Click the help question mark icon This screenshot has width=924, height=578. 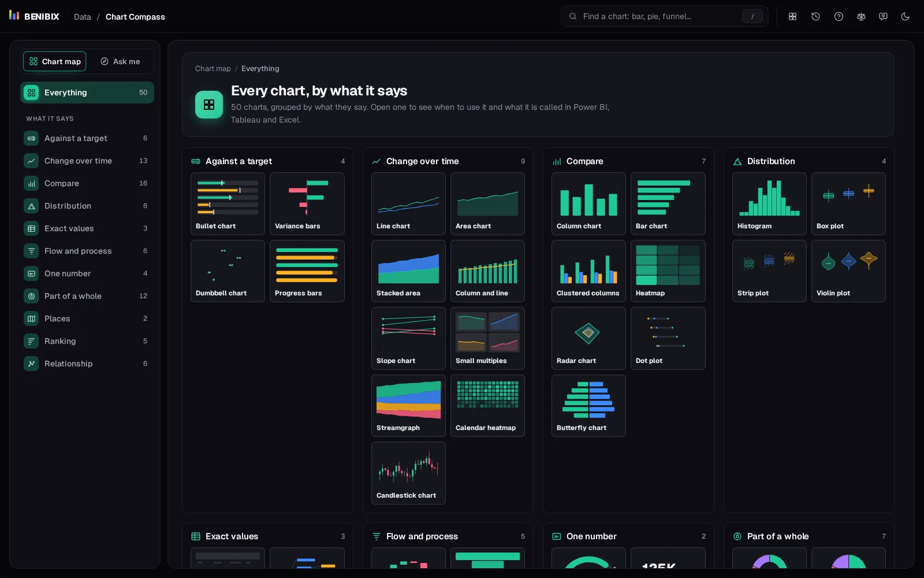(839, 17)
